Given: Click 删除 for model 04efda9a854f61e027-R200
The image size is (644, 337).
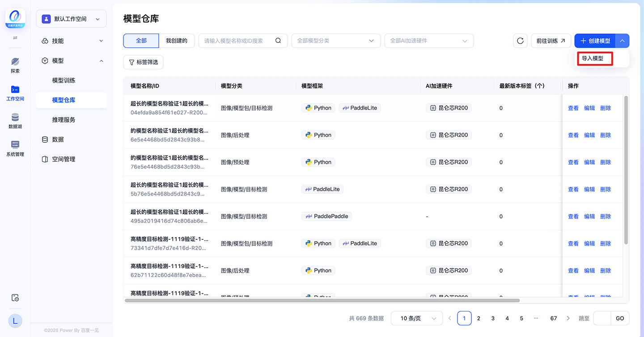Looking at the screenshot, I should click(x=606, y=108).
